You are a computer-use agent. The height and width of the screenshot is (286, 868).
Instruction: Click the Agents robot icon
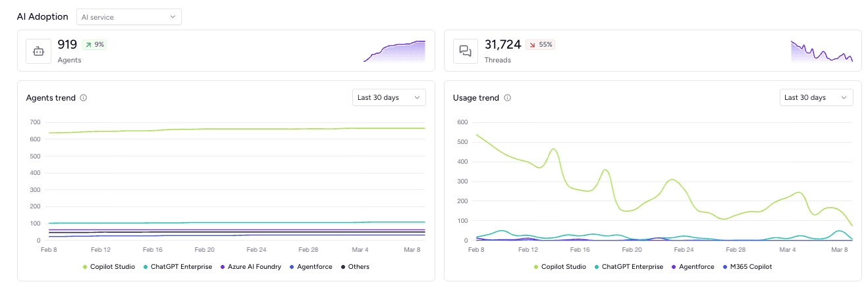(x=39, y=51)
